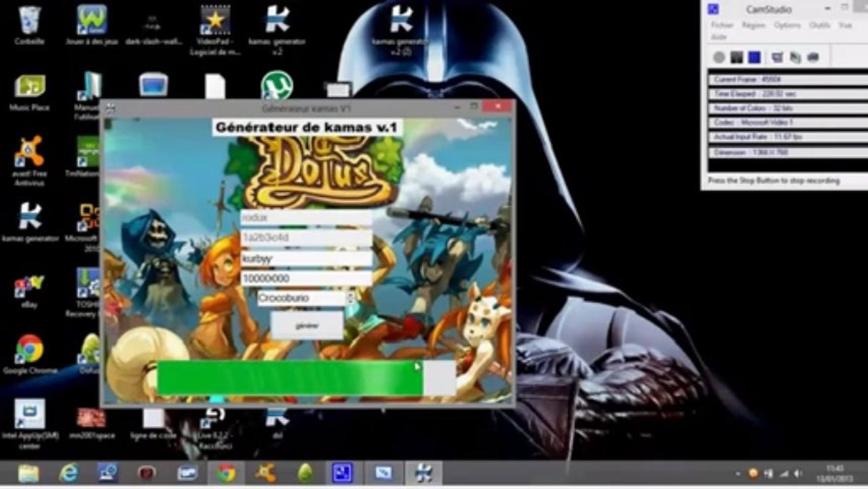Click the kamas amount field 10000000
868x489 pixels.
[306, 278]
